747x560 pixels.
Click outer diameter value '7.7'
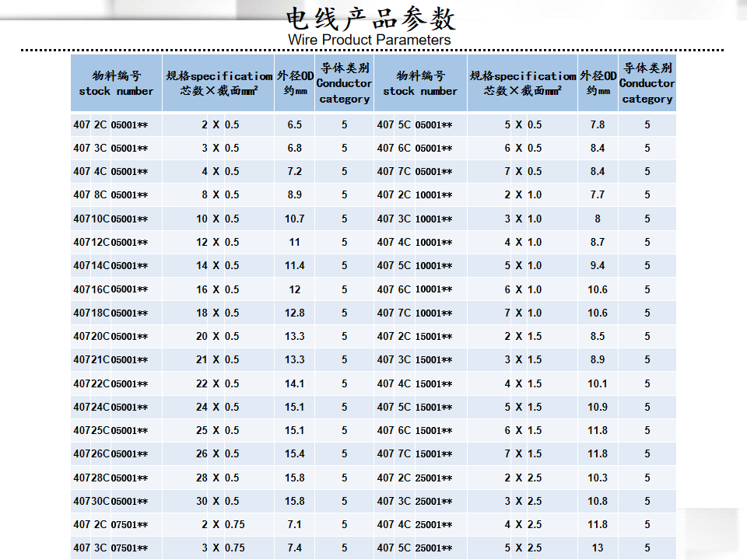coord(598,194)
